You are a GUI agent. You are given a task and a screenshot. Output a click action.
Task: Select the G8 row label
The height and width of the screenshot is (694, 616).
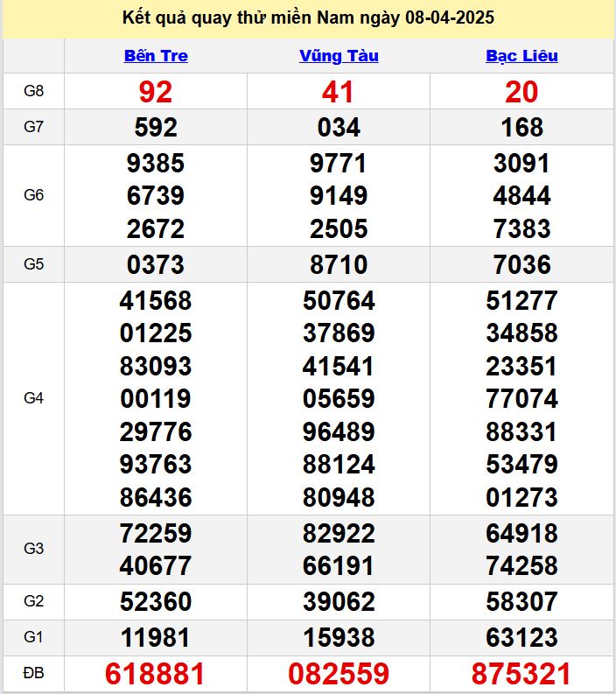coord(33,91)
